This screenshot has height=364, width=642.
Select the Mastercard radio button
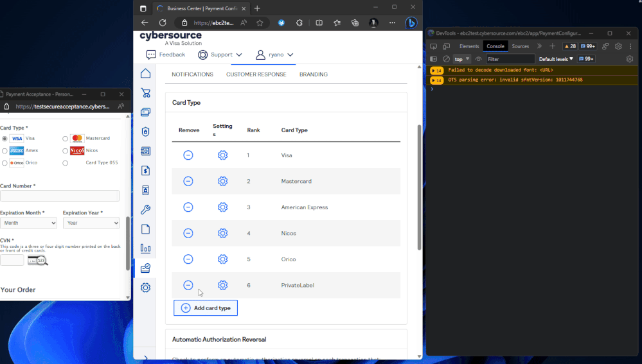click(66, 139)
